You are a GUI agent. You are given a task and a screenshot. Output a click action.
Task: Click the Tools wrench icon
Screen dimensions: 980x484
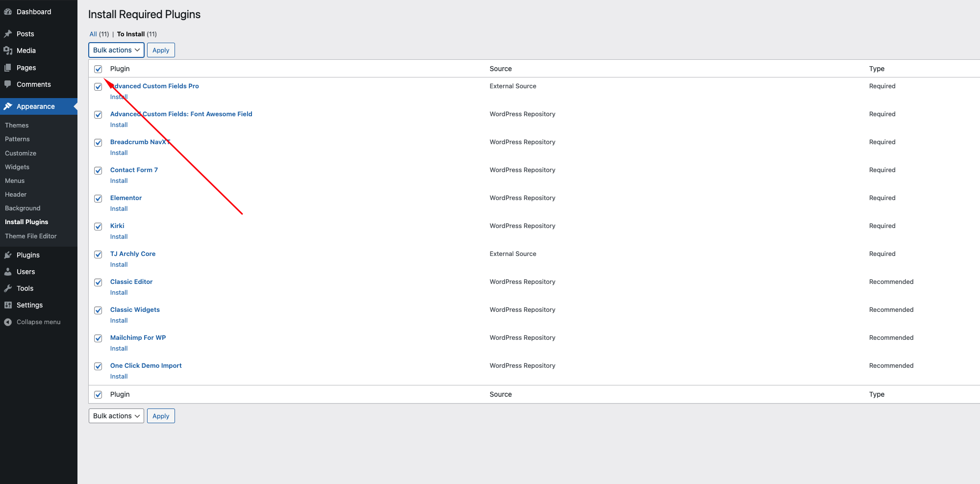point(8,288)
